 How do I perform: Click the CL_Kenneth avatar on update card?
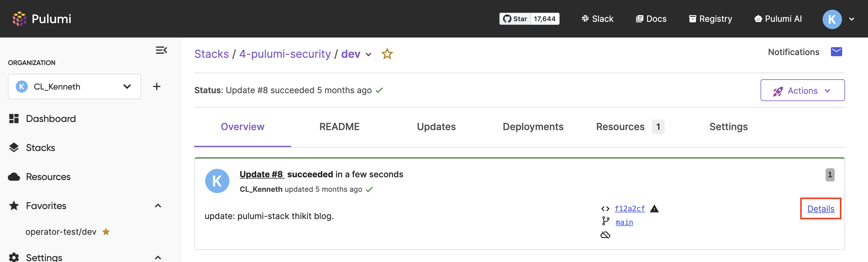coord(217,181)
